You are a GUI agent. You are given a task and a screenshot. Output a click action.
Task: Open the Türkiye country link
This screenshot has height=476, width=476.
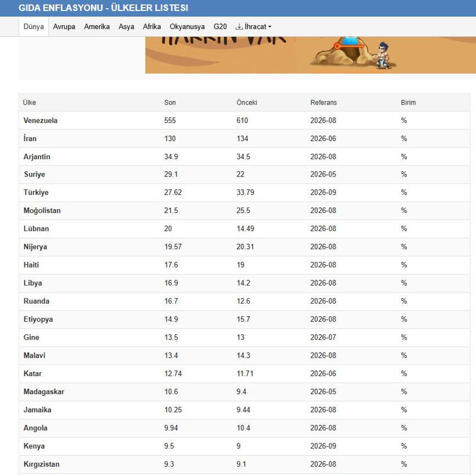click(x=36, y=193)
